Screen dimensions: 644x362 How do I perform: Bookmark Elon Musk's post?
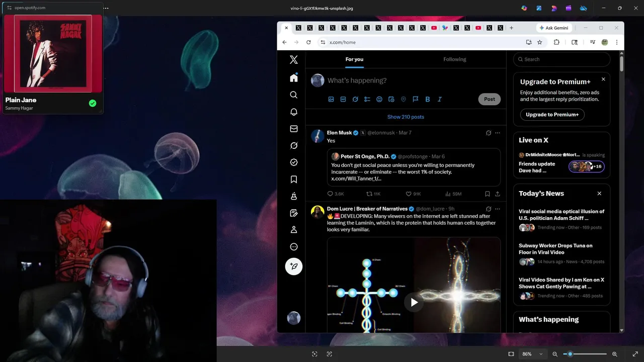(488, 194)
